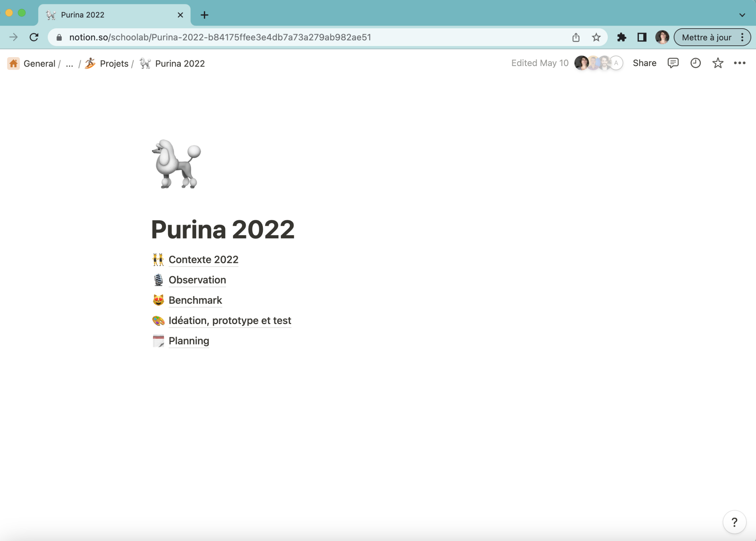Click the Edited May 10 label
Image resolution: width=756 pixels, height=541 pixels.
pyautogui.click(x=540, y=63)
